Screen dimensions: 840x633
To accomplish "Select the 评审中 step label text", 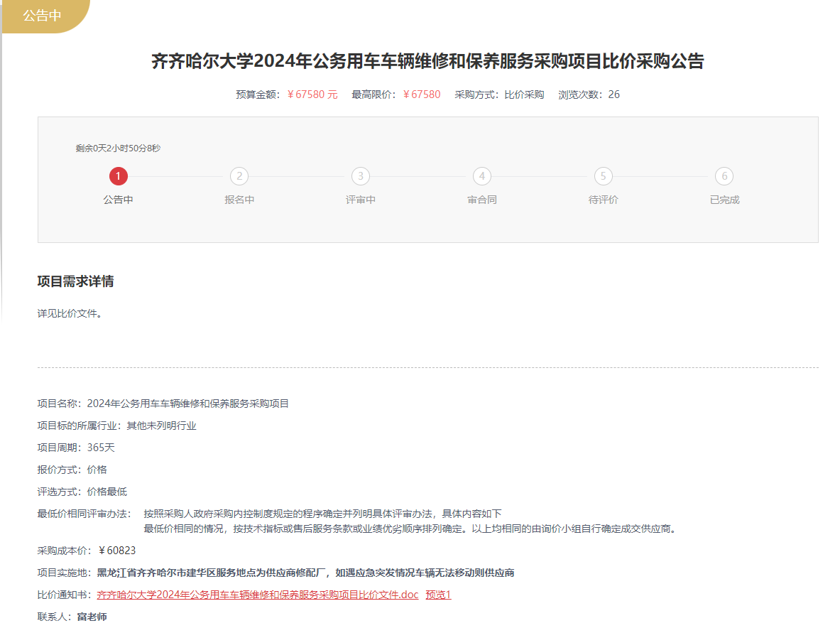I will click(x=361, y=200).
